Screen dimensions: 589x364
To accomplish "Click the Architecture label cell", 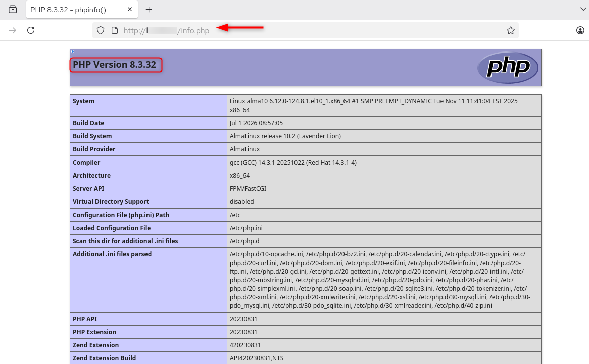I will (x=149, y=176).
